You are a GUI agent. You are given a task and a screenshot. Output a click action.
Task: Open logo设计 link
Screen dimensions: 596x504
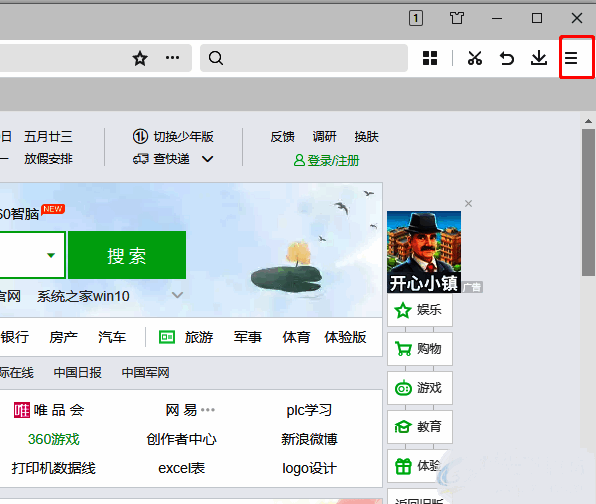(309, 468)
